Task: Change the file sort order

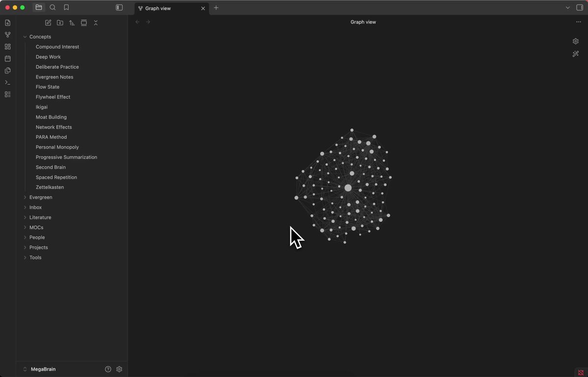Action: (72, 23)
